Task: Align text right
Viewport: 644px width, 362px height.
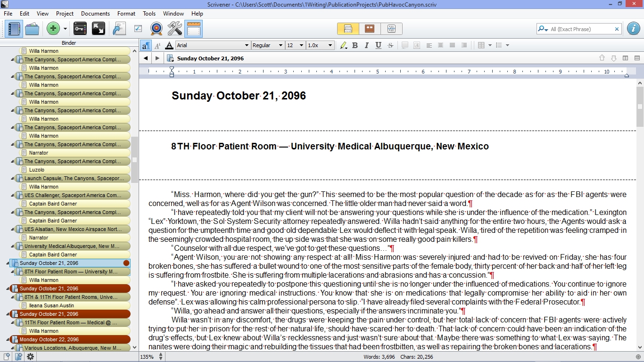Action: pos(464,45)
